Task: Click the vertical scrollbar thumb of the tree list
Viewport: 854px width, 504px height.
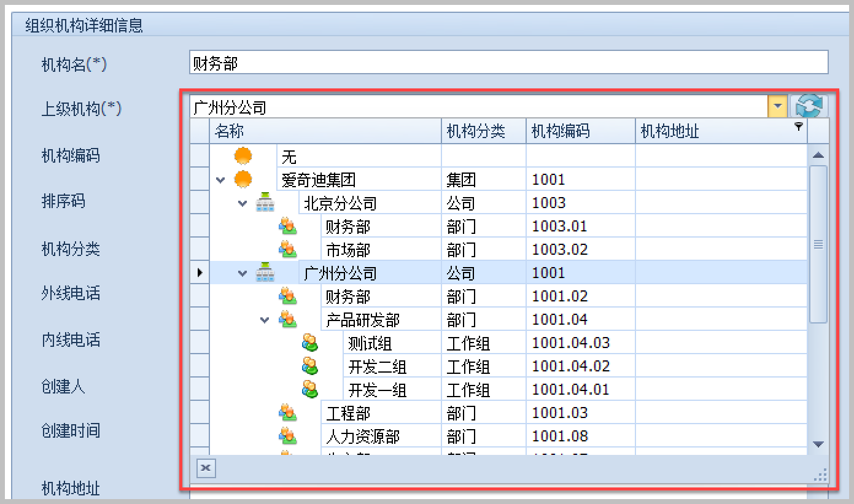Action: (818, 244)
